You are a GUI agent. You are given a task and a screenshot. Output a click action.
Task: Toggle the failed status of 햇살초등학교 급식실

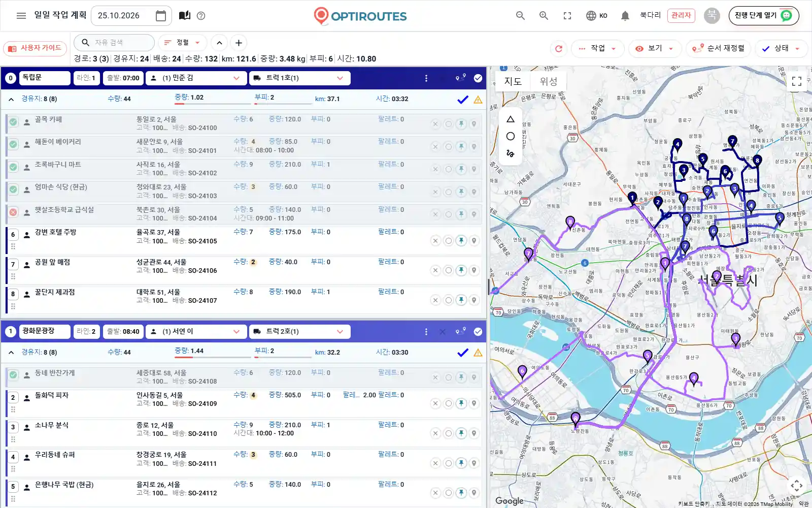tap(13, 212)
